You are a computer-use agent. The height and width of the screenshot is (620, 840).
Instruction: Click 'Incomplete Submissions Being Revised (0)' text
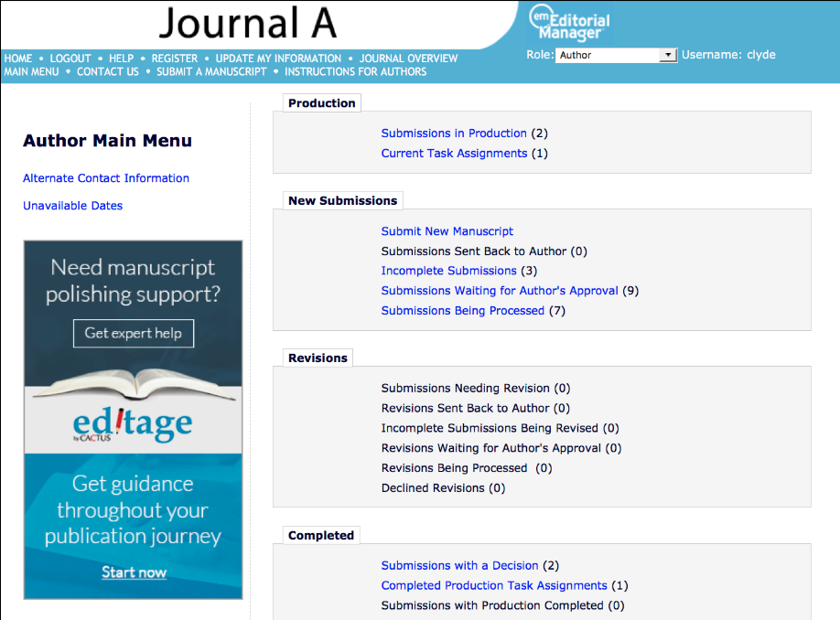tap(501, 428)
